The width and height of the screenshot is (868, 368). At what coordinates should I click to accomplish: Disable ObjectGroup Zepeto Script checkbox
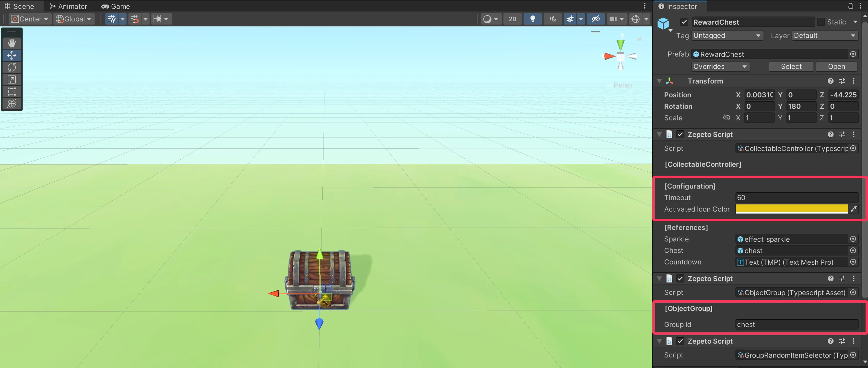point(680,278)
